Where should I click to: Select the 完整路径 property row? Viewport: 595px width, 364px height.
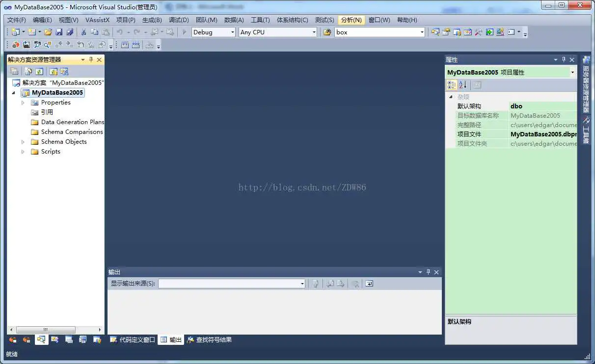pos(511,125)
